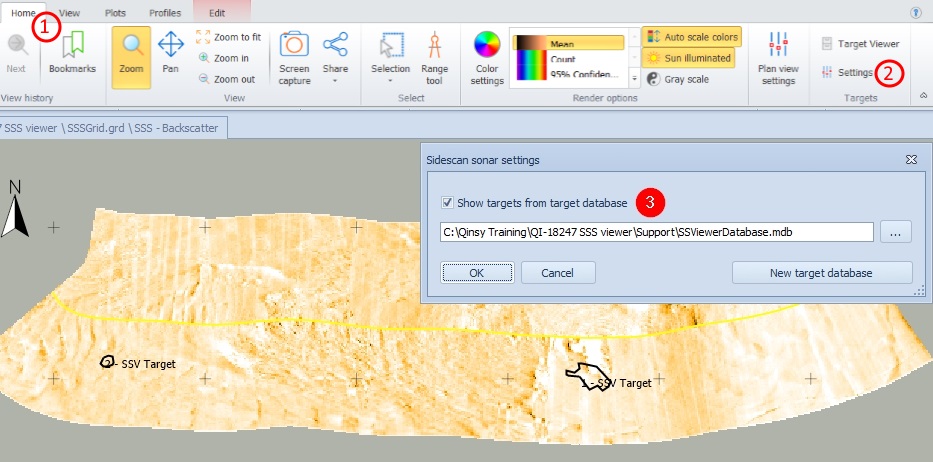
Task: Take a Screen capture
Action: point(295,57)
